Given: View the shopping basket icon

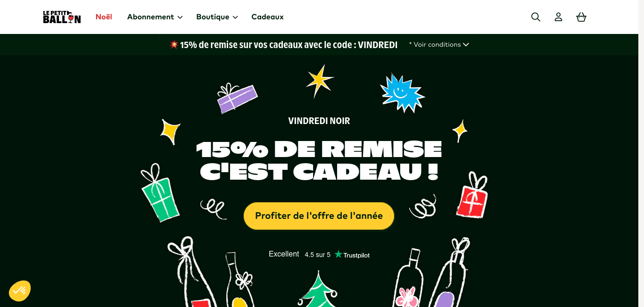Looking at the screenshot, I should pos(581,17).
